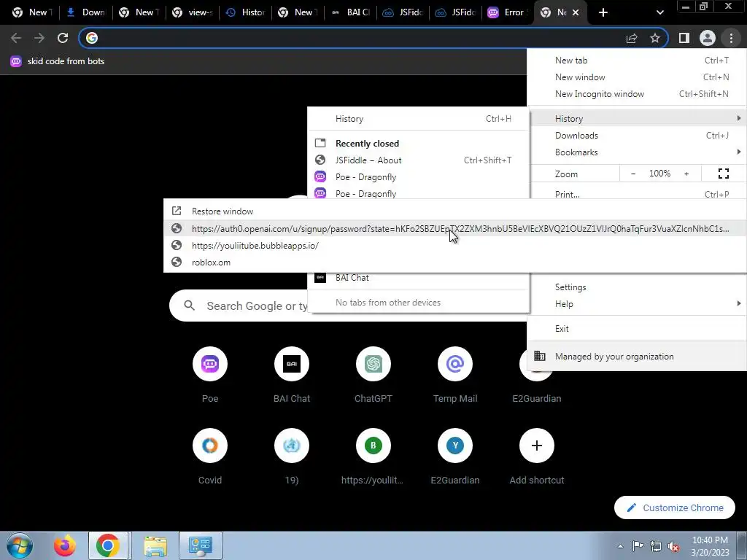Switch to the view-s tab

pos(193,12)
